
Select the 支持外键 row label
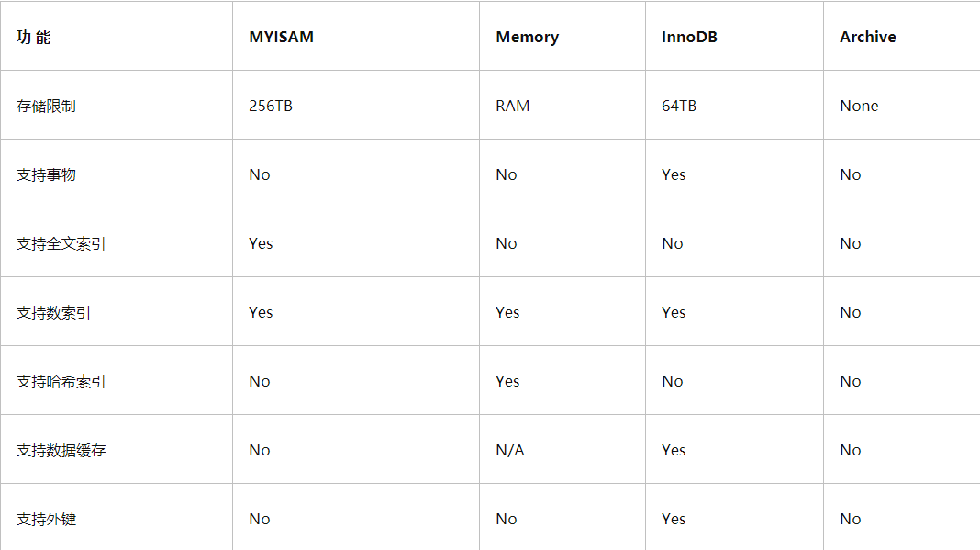tap(46, 519)
